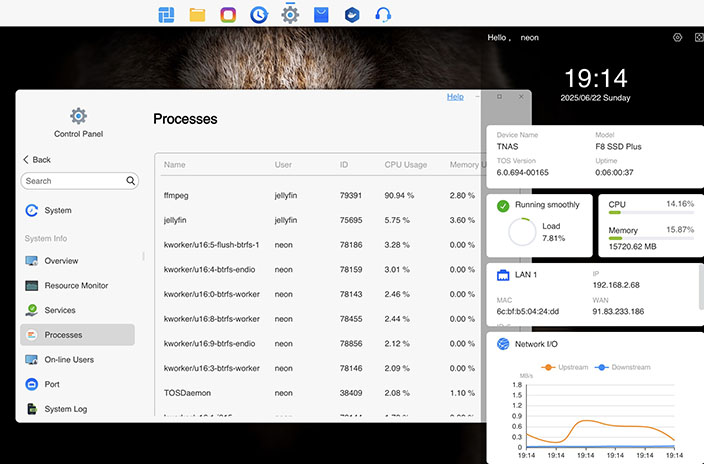Open the Help link
Image resolution: width=704 pixels, height=464 pixels.
[455, 97]
